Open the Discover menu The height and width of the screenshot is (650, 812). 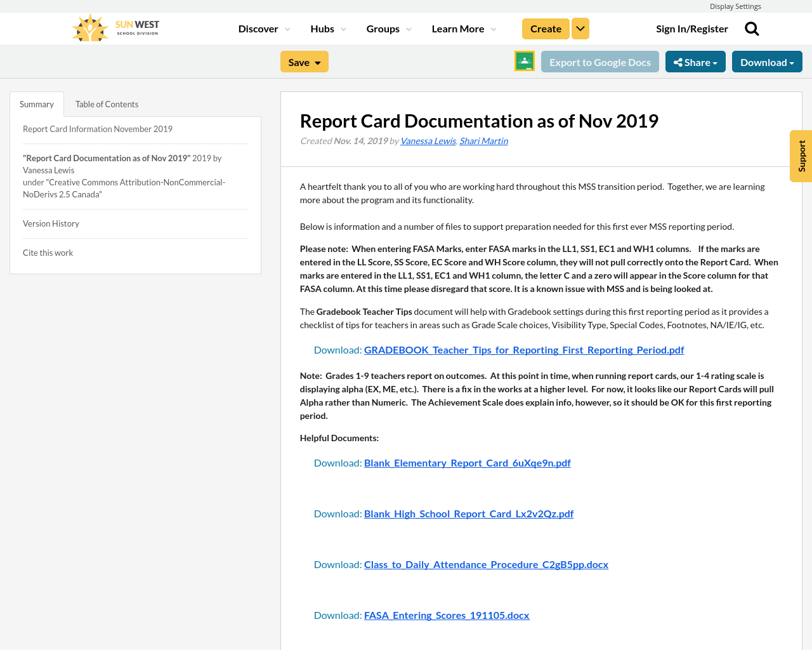[258, 28]
